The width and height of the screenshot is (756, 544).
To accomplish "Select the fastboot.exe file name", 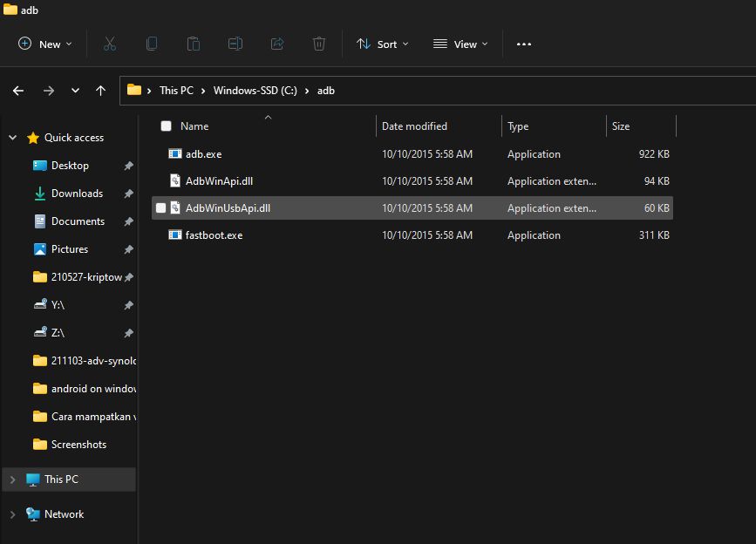I will coord(215,235).
